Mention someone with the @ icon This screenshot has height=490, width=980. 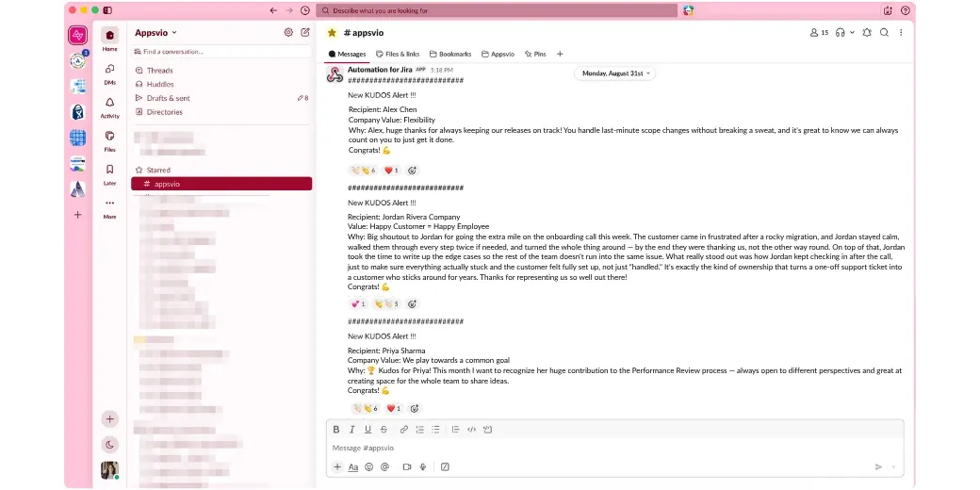(385, 466)
